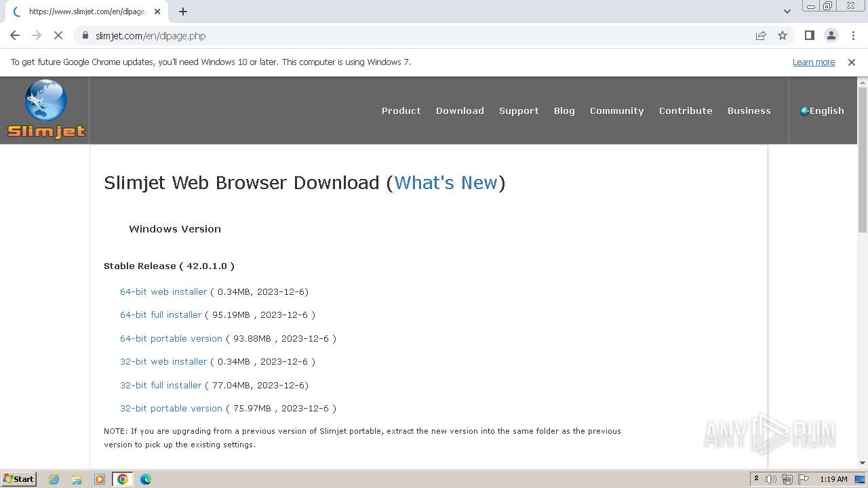Image resolution: width=868 pixels, height=488 pixels.
Task: Stop loading the page
Action: coord(58,35)
